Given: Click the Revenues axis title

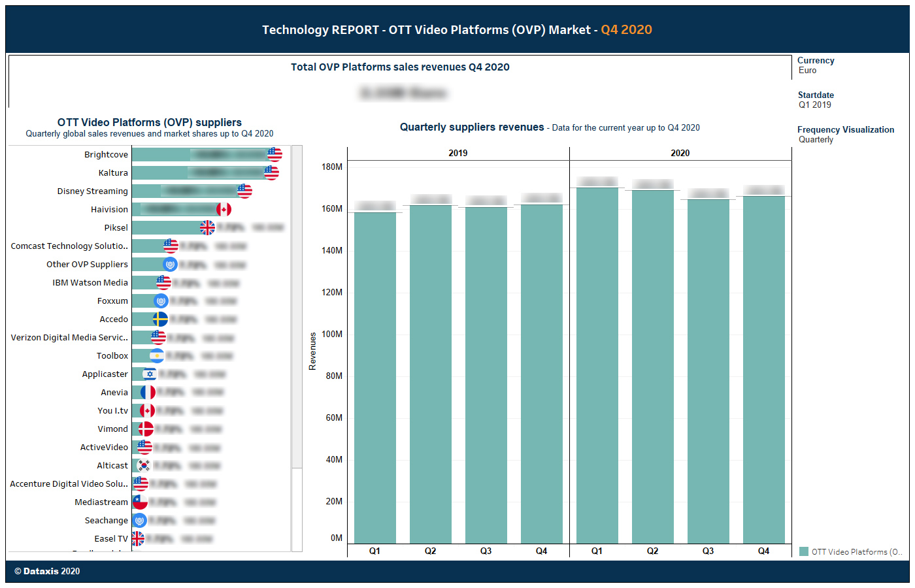Looking at the screenshot, I should pos(312,351).
